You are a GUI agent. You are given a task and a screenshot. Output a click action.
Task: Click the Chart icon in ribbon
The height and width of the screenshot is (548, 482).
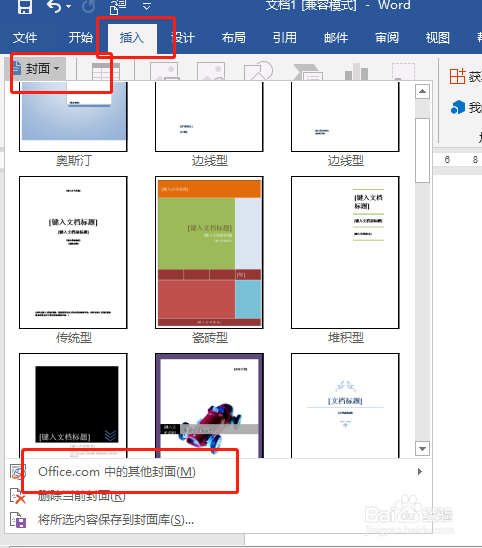pyautogui.click(x=356, y=71)
